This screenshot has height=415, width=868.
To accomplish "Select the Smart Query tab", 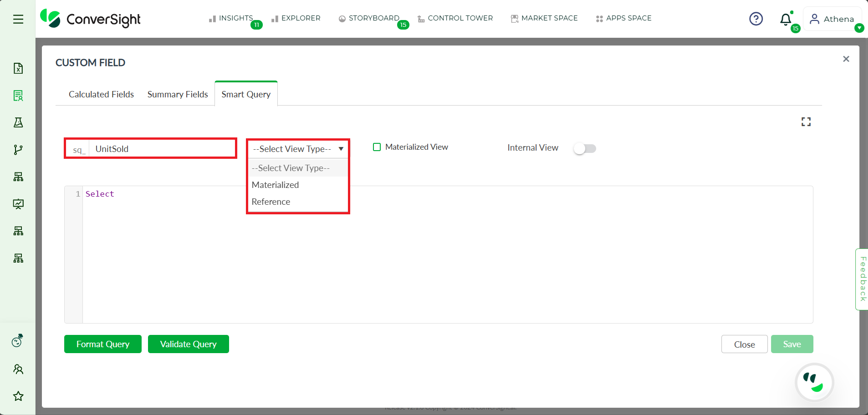I will point(246,94).
